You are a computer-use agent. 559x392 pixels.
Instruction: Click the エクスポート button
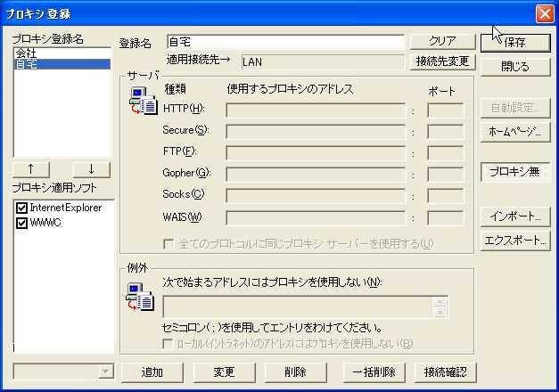pyautogui.click(x=514, y=241)
